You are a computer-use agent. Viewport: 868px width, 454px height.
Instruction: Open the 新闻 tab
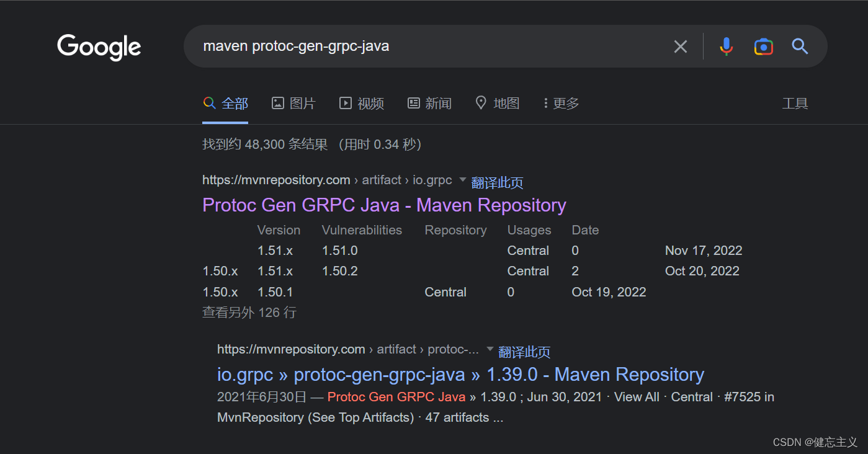point(429,104)
